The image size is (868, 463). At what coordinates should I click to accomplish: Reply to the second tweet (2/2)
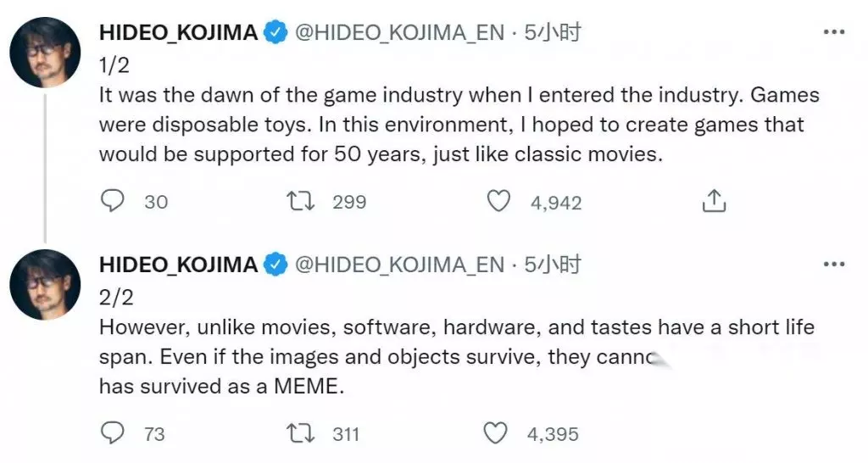pyautogui.click(x=113, y=433)
